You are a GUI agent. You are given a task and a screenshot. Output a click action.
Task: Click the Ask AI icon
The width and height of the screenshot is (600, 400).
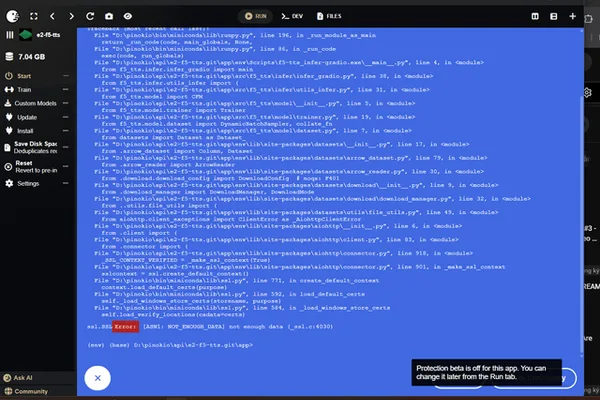coord(7,378)
